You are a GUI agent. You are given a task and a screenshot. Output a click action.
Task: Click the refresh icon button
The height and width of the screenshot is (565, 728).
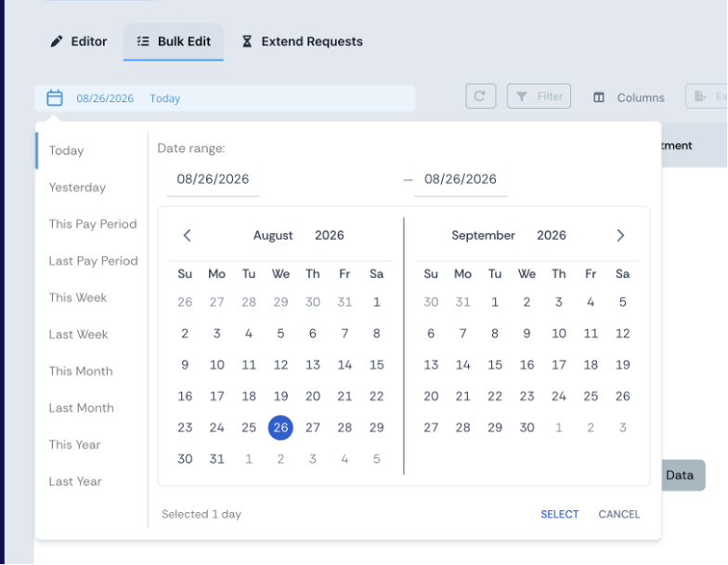[x=481, y=97]
